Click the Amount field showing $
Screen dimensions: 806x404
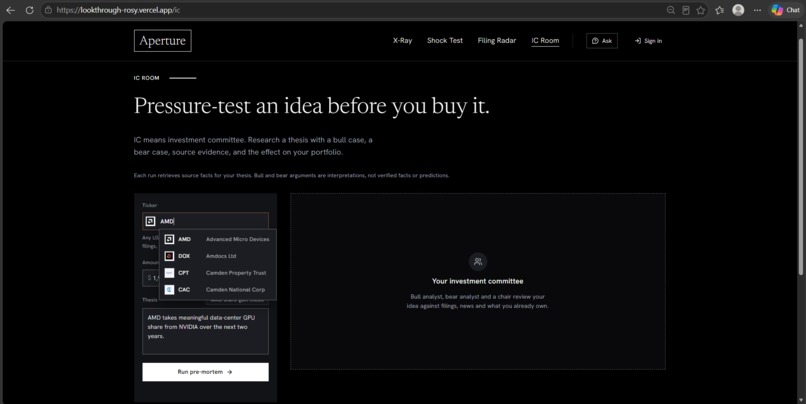[x=151, y=278]
